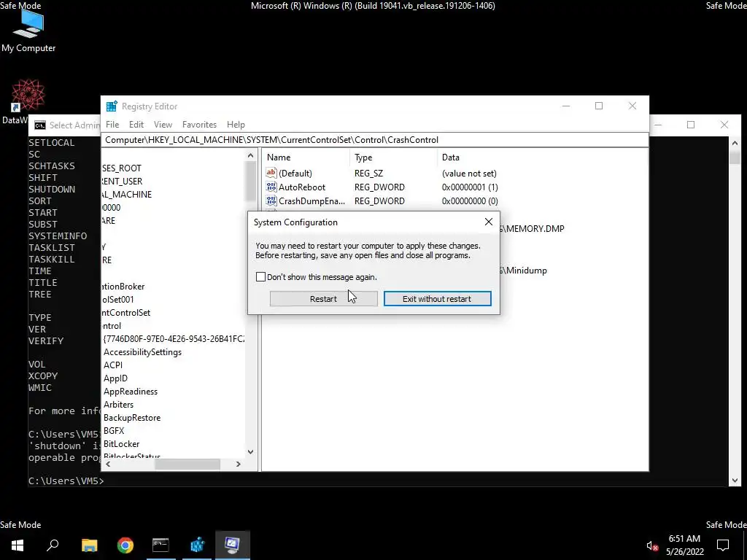
Task: Click the tree horizontal scroll-right arrow
Action: [239, 464]
